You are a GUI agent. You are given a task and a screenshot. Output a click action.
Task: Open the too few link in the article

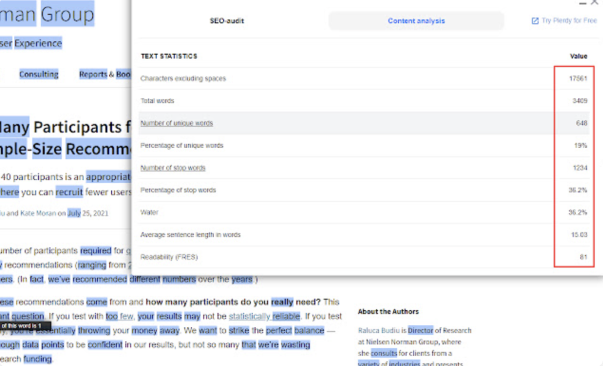coord(120,316)
